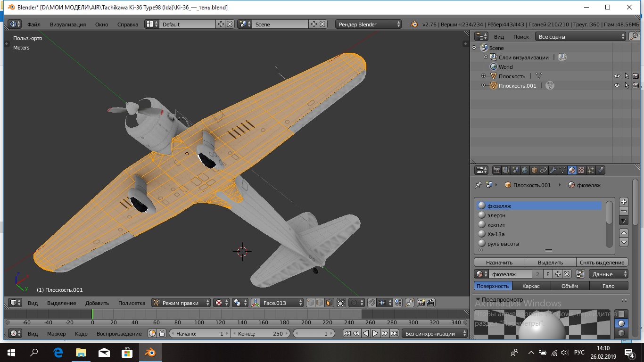Click the Назначить button
Viewport: 644px width, 362px height.
pyautogui.click(x=499, y=262)
